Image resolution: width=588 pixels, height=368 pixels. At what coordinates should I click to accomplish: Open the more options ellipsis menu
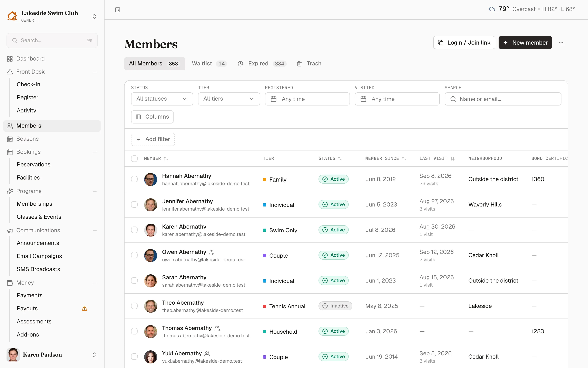coord(561,43)
